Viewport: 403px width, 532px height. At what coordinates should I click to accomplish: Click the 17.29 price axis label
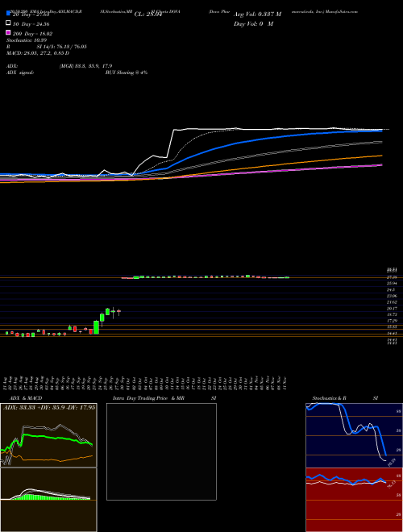coord(392,321)
